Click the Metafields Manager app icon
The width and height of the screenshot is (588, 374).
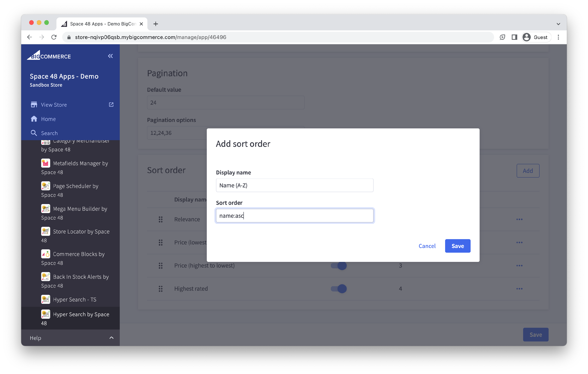(x=46, y=163)
